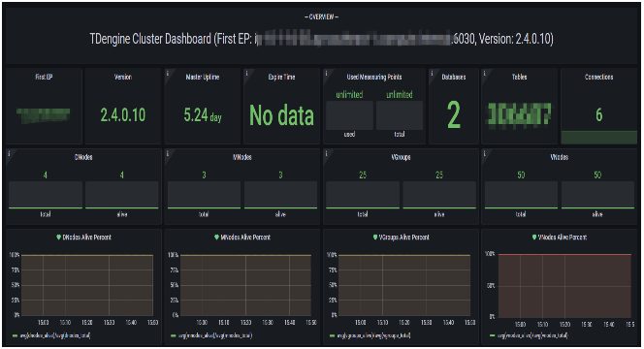The width and height of the screenshot is (644, 349).
Task: Toggle the DNodes alive percent legend series
Action: click(x=51, y=335)
